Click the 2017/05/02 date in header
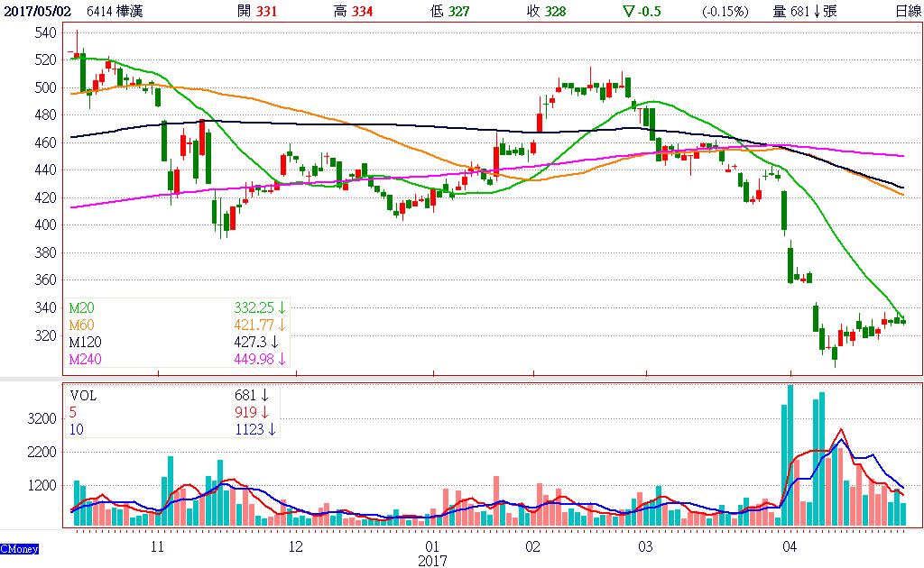 point(38,12)
